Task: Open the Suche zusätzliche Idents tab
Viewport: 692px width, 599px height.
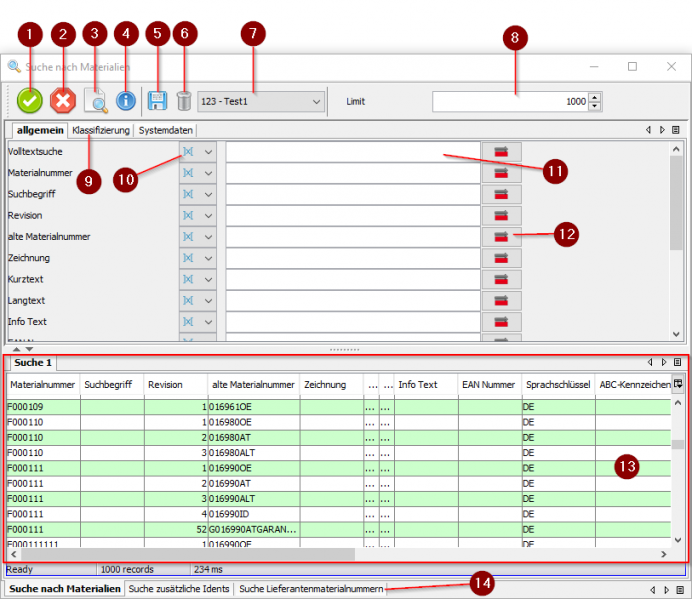Action: pos(179,589)
